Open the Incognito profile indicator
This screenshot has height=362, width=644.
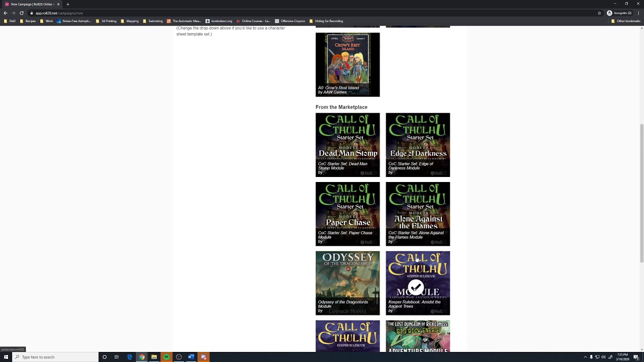tap(619, 13)
